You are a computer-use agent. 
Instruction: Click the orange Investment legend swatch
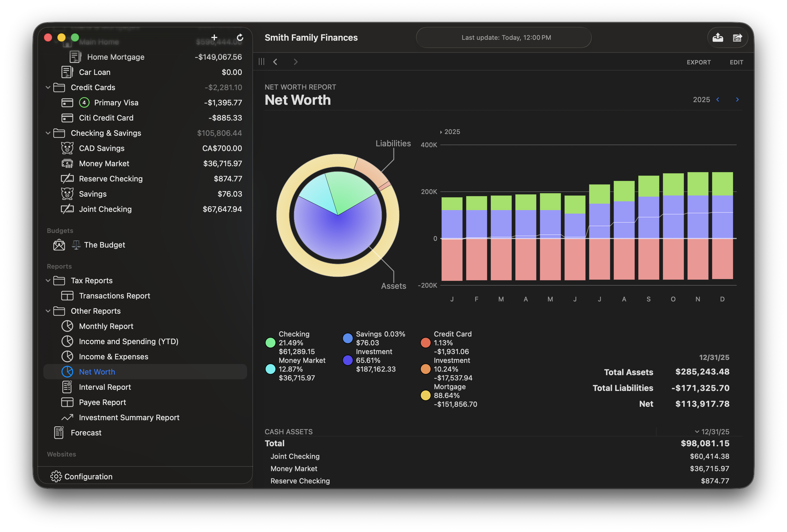[x=425, y=369]
